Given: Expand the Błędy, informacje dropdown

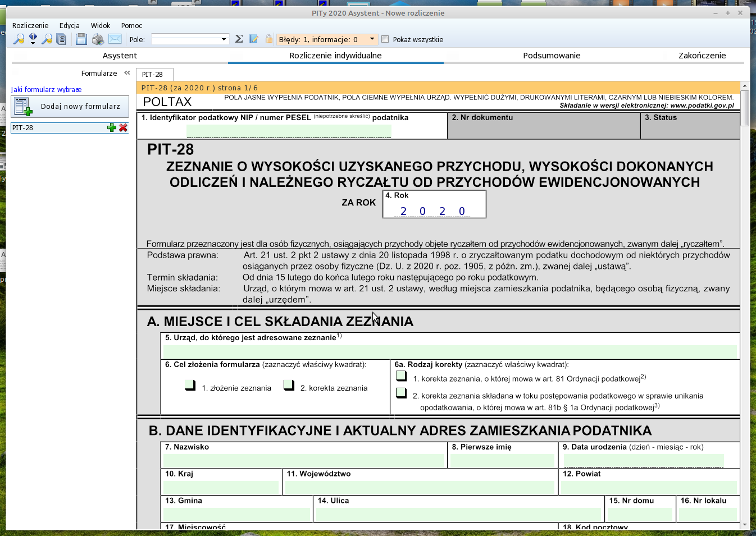Looking at the screenshot, I should point(372,39).
